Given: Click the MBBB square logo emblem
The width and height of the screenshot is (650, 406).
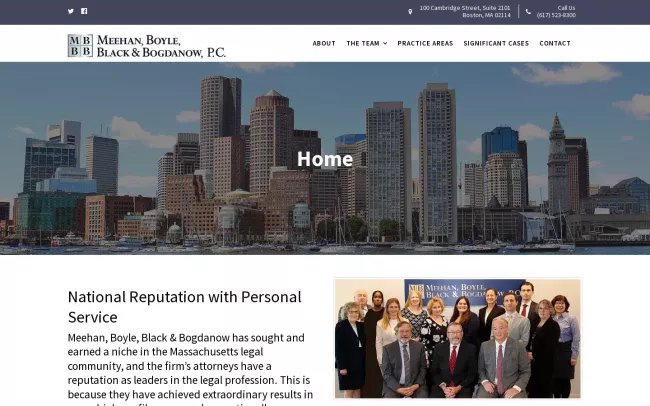Looking at the screenshot, I should tap(80, 46).
